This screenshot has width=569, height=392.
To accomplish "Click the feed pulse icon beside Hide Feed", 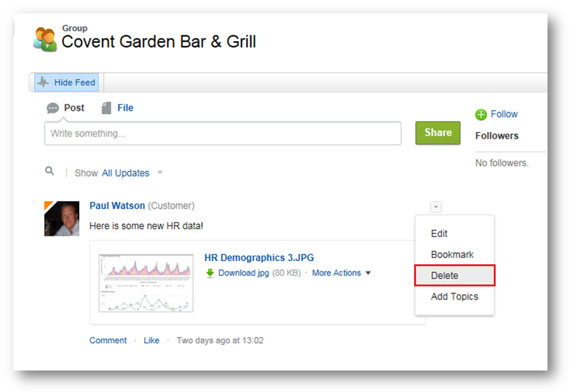I will click(x=43, y=83).
